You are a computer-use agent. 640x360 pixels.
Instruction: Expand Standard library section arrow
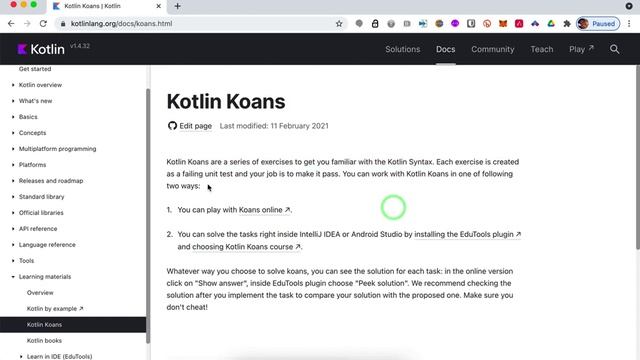(x=13, y=196)
